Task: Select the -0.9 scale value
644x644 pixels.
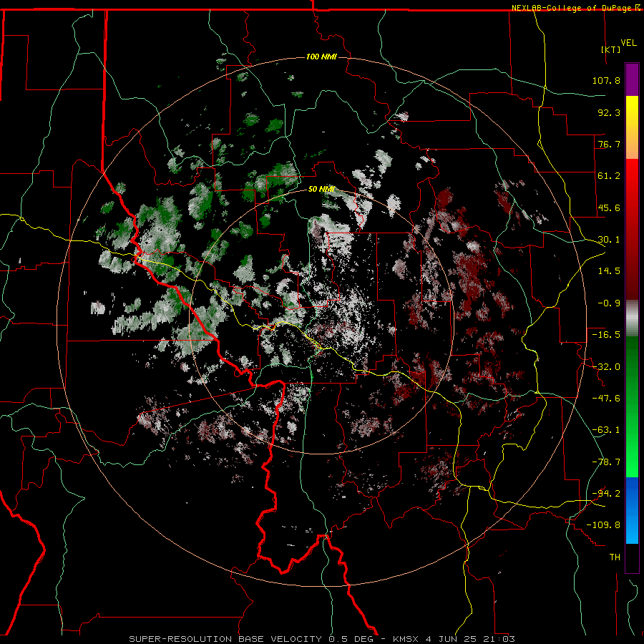Action: 609,303
